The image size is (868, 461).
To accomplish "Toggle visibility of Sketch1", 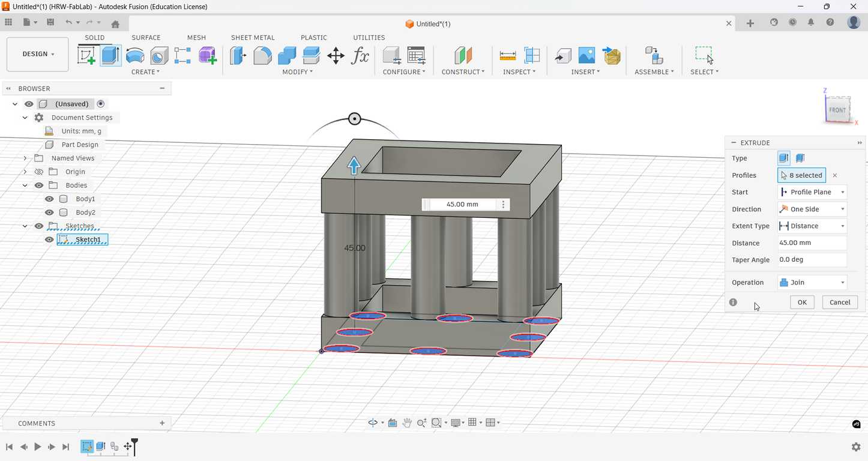I will (x=50, y=240).
